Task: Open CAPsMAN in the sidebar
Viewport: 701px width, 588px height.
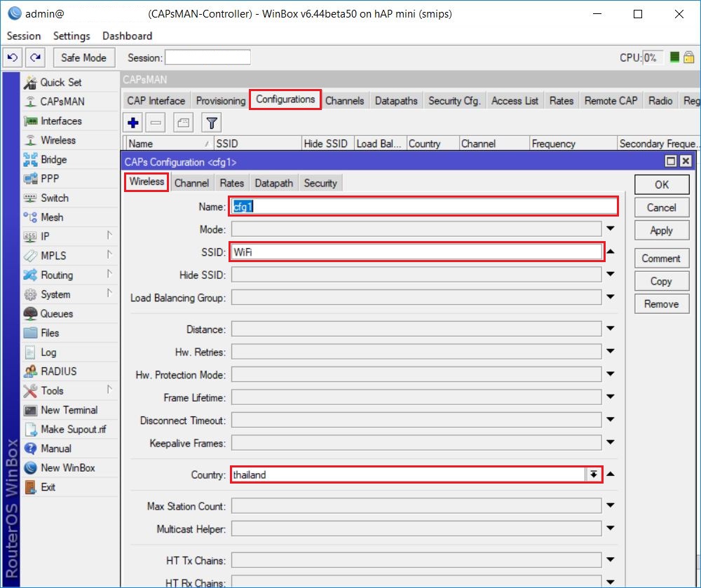Action: 62,102
